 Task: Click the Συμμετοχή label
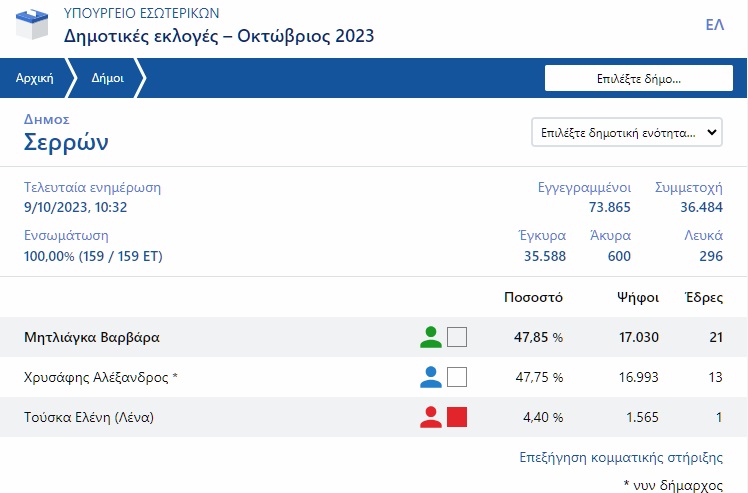pos(689,188)
